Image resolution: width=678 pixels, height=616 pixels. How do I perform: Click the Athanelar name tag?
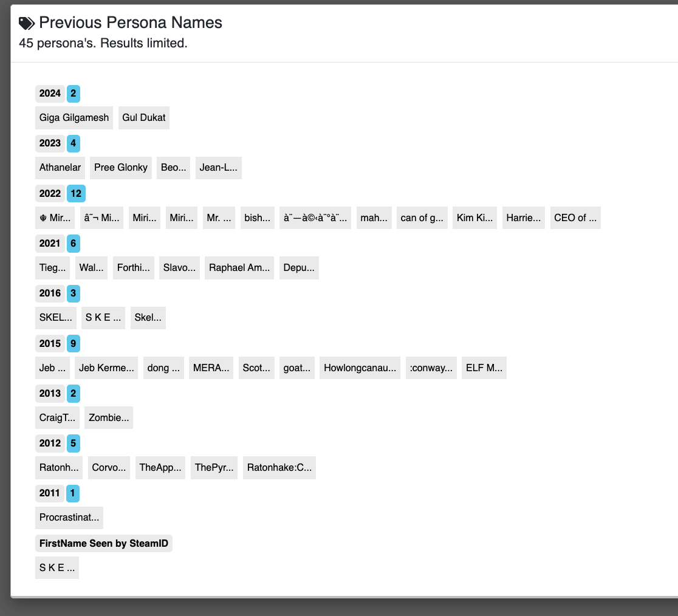(x=60, y=168)
